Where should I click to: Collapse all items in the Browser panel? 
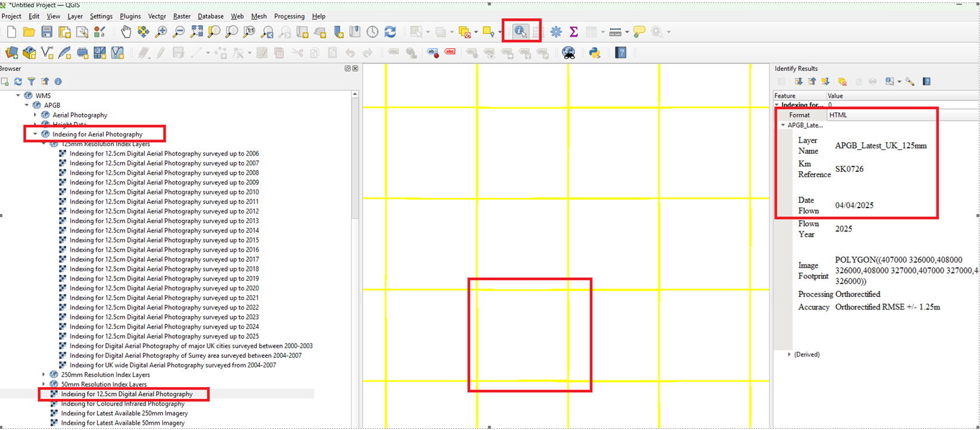pyautogui.click(x=45, y=82)
